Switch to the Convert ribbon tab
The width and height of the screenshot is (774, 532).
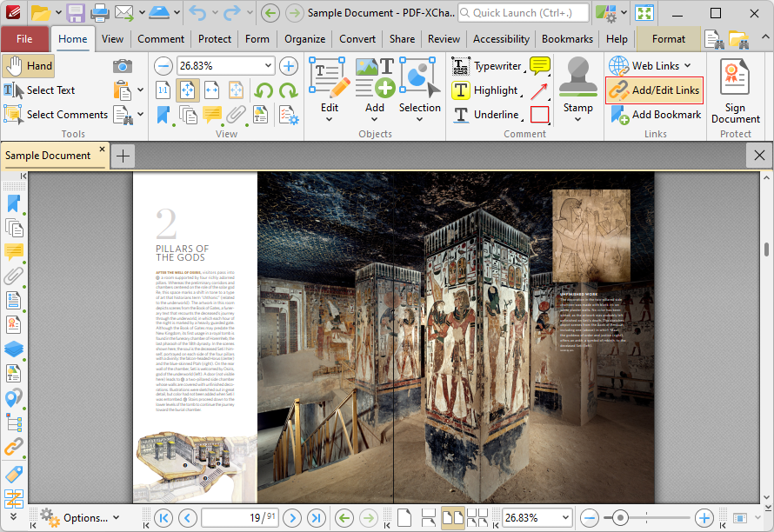(357, 39)
